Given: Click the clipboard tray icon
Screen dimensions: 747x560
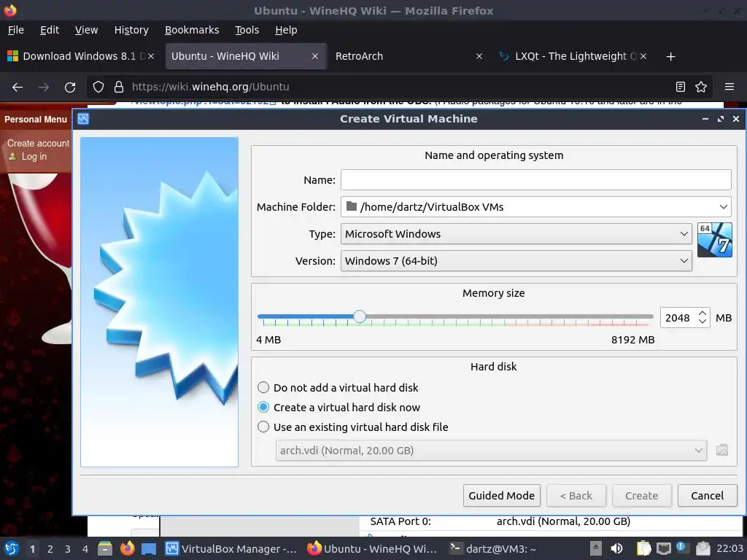Looking at the screenshot, I should tap(643, 548).
